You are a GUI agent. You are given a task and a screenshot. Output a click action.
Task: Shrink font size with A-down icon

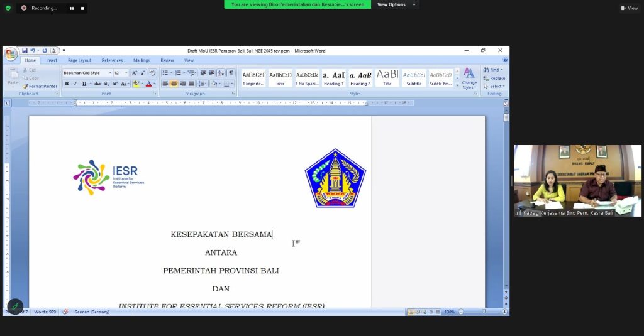click(x=142, y=73)
